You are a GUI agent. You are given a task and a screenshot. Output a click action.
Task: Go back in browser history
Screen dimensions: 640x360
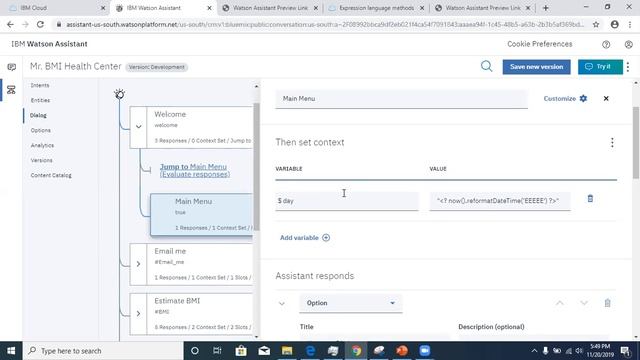(10, 24)
